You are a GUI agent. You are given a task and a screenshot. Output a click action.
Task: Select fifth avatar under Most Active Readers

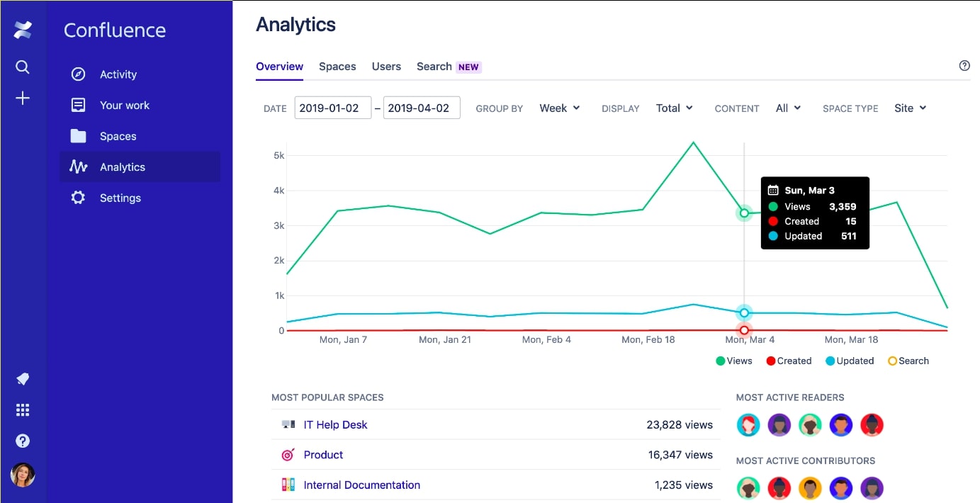coord(872,425)
